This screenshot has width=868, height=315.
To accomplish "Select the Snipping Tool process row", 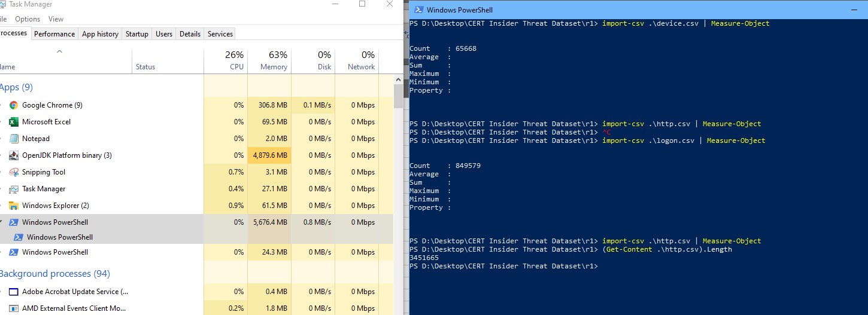I will [197, 172].
